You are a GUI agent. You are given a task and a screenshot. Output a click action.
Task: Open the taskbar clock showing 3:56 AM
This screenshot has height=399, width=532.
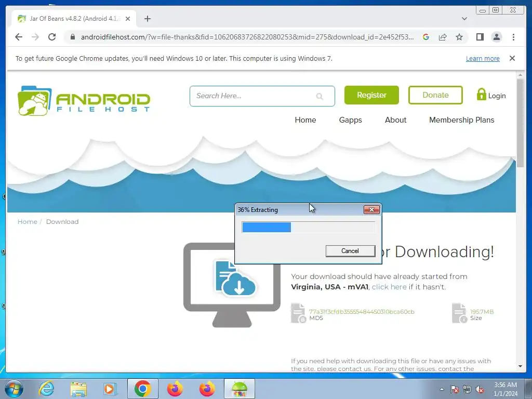click(505, 389)
